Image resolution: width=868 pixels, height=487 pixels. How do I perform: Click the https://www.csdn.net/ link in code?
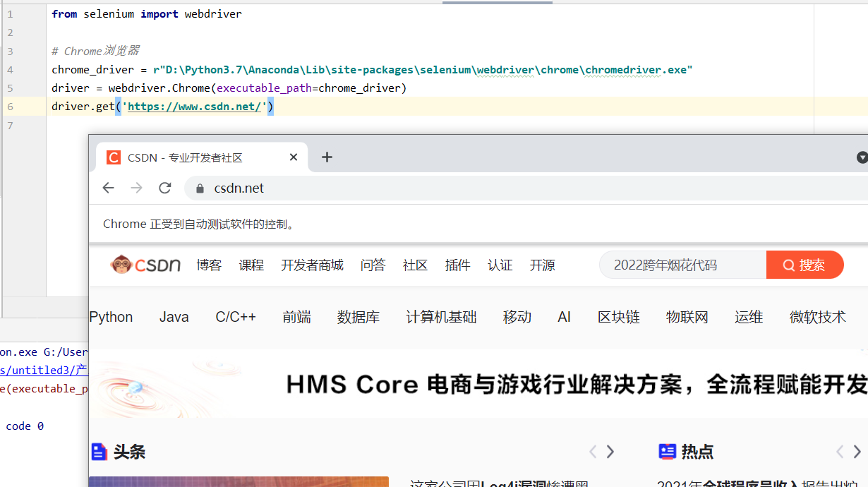[195, 106]
